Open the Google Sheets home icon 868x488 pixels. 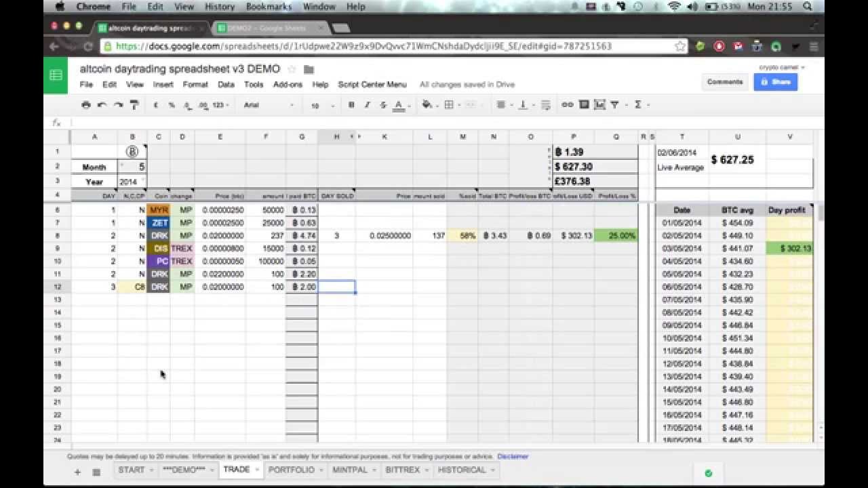[56, 75]
